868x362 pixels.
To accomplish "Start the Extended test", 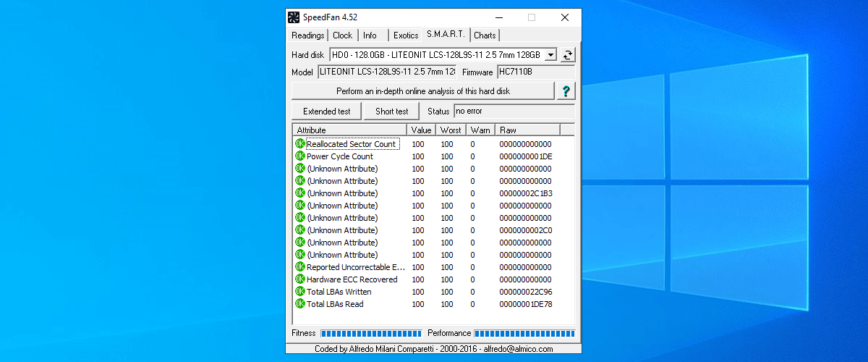I will click(x=327, y=111).
